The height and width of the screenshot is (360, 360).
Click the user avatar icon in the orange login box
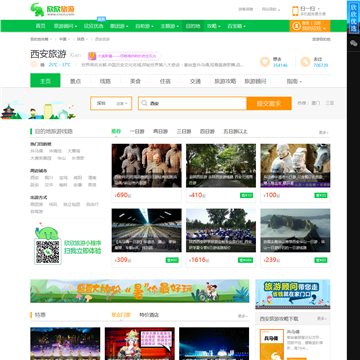296,26
